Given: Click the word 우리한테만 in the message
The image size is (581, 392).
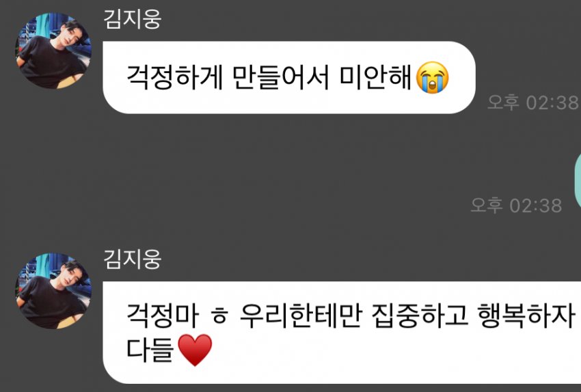Looking at the screenshot, I should (x=301, y=316).
